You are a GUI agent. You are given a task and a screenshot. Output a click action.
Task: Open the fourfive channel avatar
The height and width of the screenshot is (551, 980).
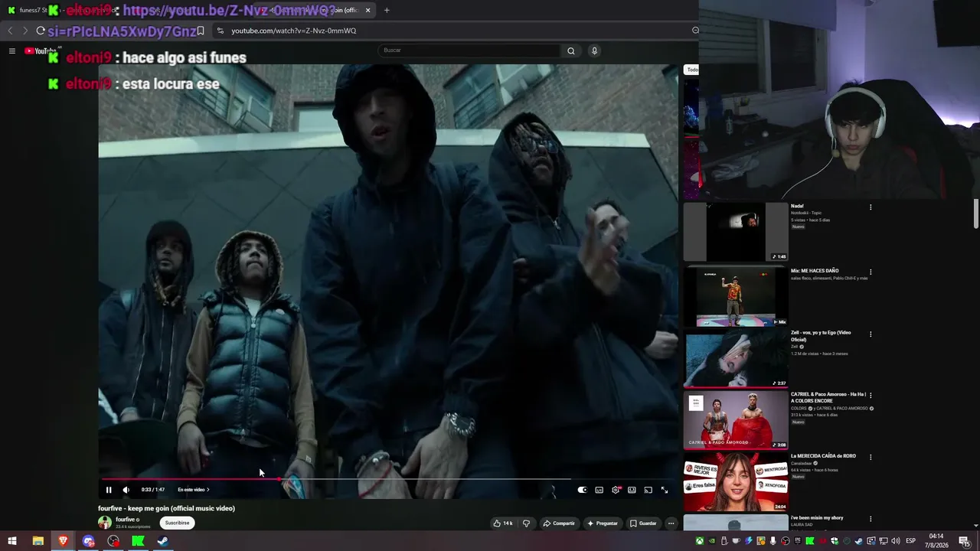(105, 523)
